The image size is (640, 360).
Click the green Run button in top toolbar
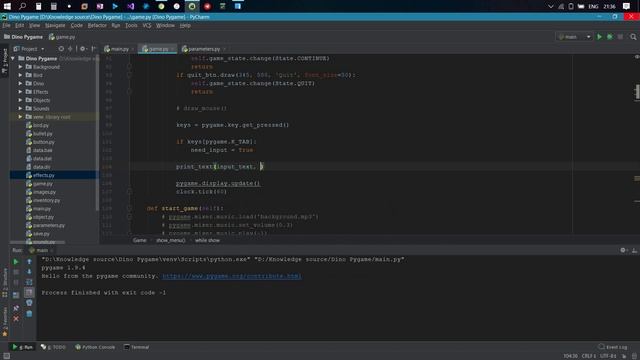(x=599, y=37)
